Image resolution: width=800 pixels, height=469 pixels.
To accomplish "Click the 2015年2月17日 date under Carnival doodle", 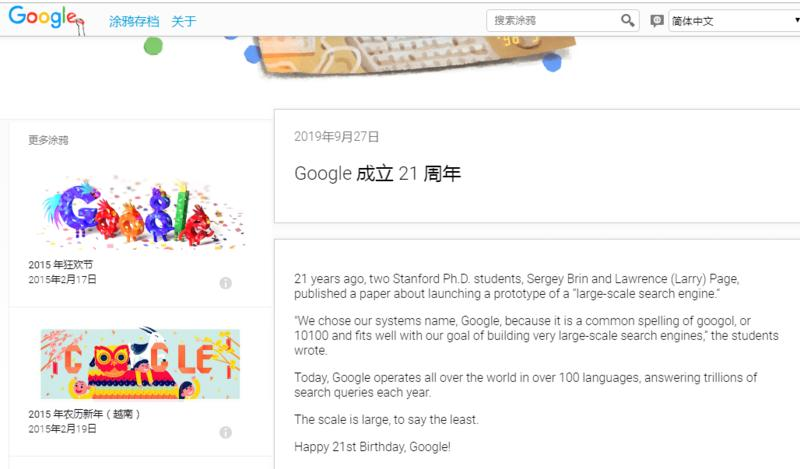I will (x=62, y=279).
